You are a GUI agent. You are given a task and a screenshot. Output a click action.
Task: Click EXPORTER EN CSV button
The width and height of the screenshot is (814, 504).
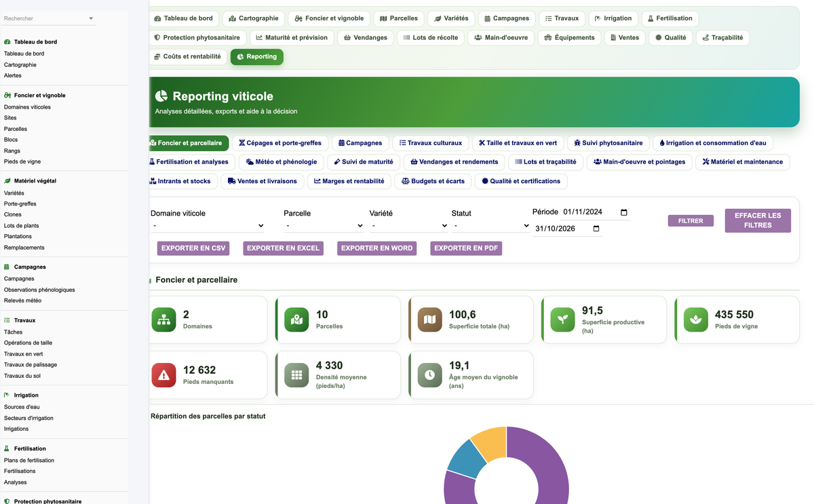pyautogui.click(x=193, y=248)
